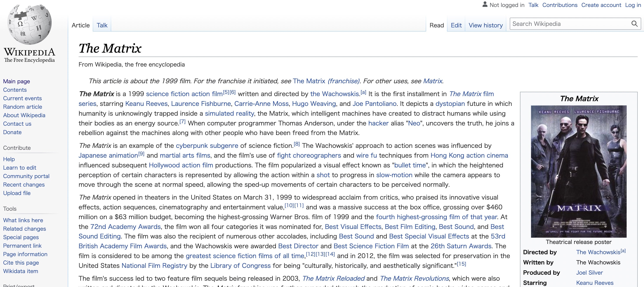Follow the Matrix disambiguation hatnote link
This screenshot has width=644, height=287.
click(432, 81)
